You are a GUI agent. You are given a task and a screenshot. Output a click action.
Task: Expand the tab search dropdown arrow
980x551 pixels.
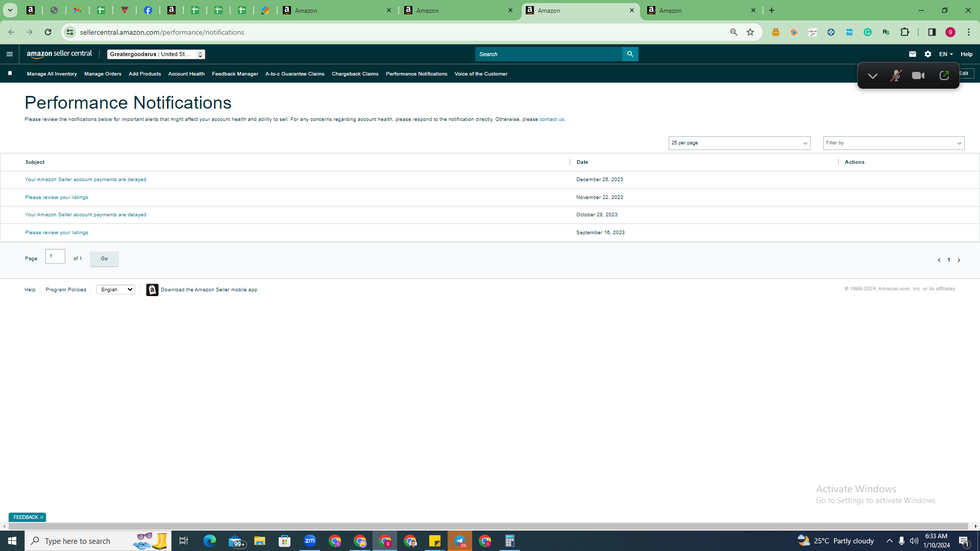(10, 10)
